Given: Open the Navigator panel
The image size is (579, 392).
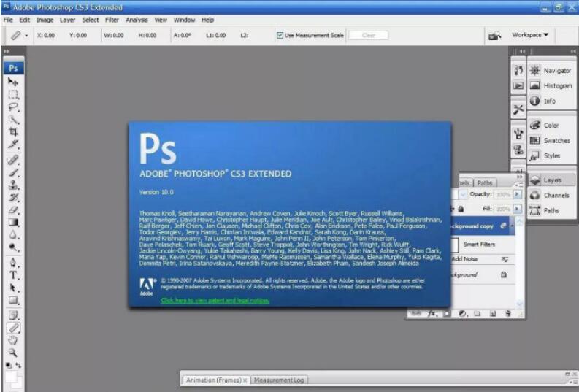Looking at the screenshot, I should (551, 71).
